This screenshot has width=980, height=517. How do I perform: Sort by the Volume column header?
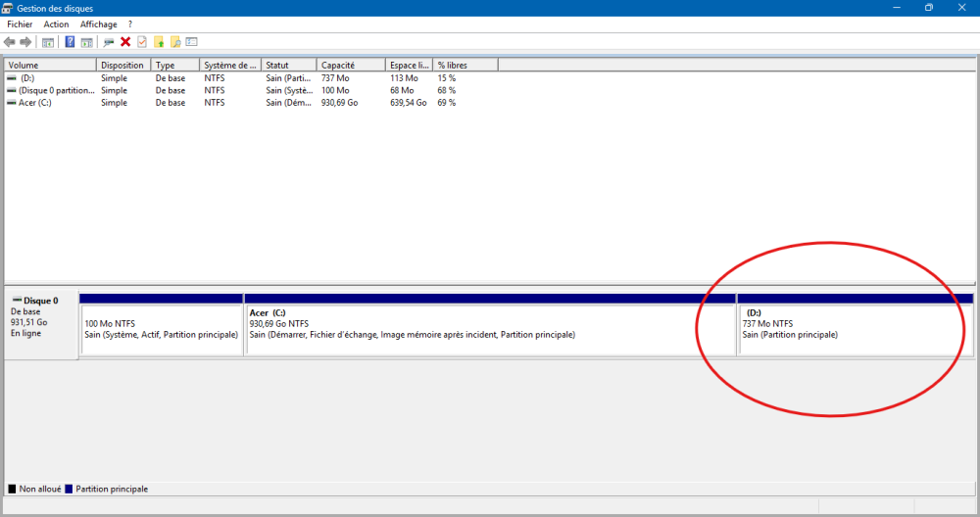point(50,65)
